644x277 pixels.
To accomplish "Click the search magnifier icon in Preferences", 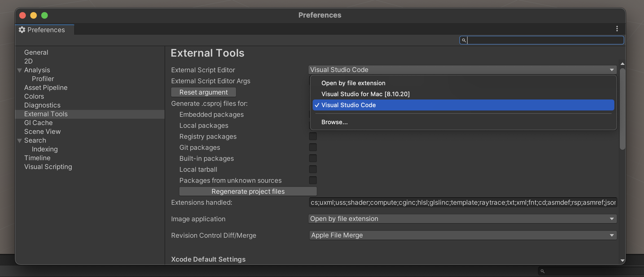I will tap(464, 40).
